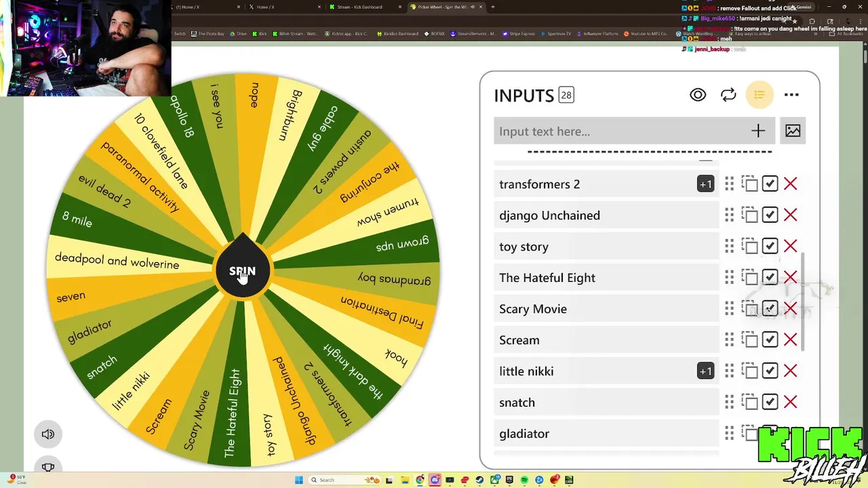Select the 'Scary Movie' input text

533,308
